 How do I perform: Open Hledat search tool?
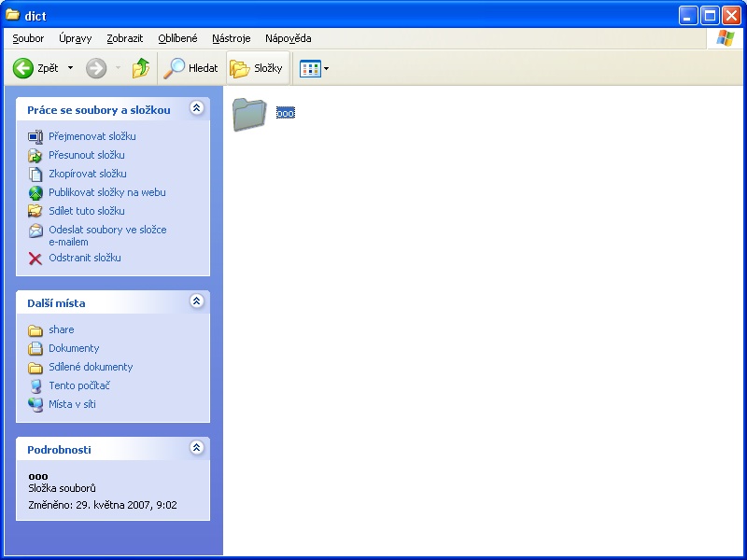190,68
